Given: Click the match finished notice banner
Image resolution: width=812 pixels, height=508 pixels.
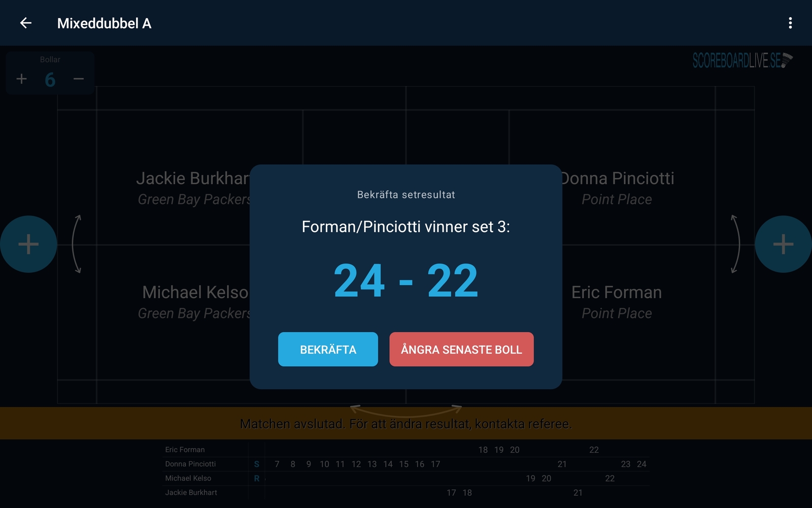Looking at the screenshot, I should [406, 423].
